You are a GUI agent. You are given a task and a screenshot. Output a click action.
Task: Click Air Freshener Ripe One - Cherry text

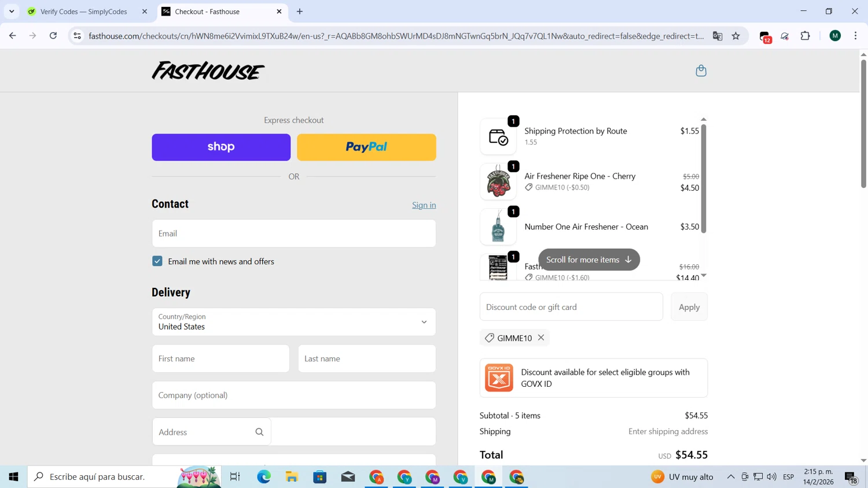(580, 176)
